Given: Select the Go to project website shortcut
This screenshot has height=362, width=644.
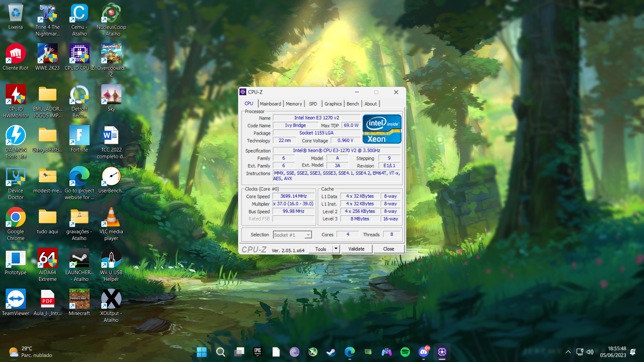Looking at the screenshot, I should [79, 184].
